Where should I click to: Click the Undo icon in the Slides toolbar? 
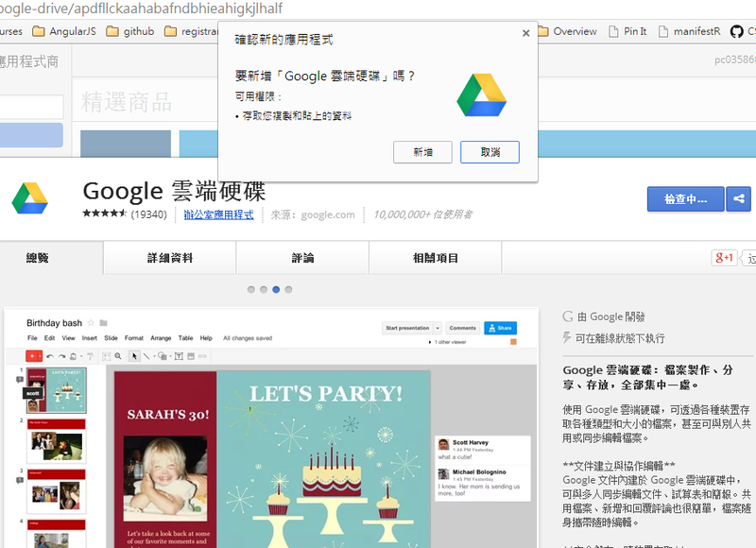50,356
